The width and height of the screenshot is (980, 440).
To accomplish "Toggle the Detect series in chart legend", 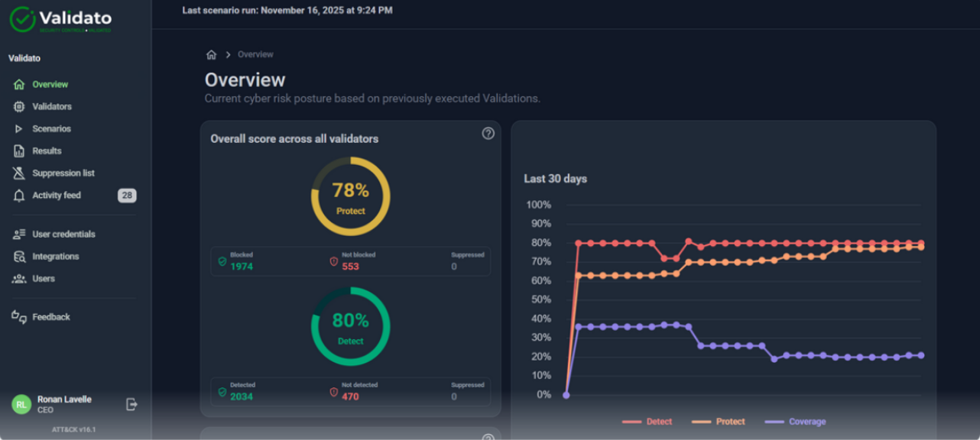I will [647, 422].
